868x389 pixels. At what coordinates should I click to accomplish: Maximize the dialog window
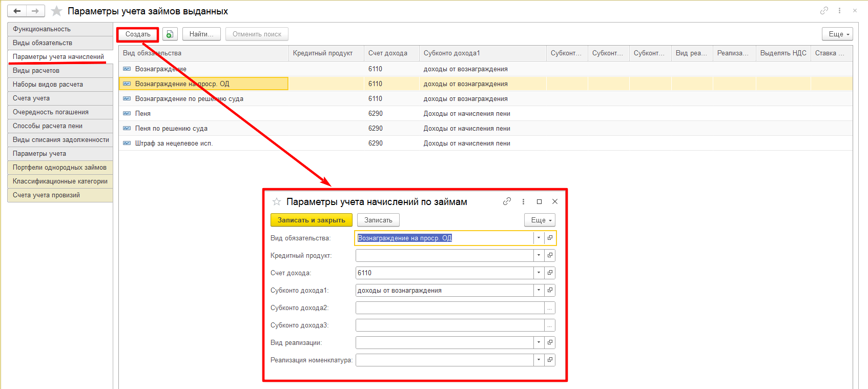(x=539, y=201)
